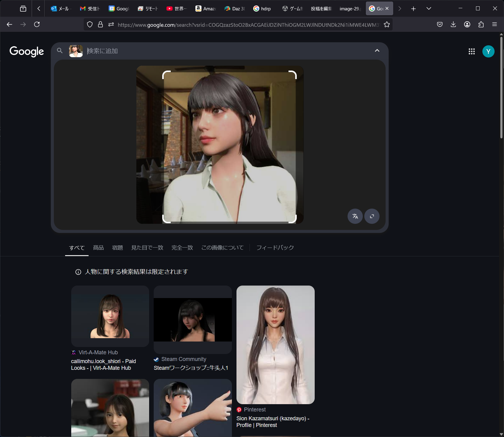Open the list all tabs dropdown
This screenshot has height=437, width=504.
[x=429, y=9]
